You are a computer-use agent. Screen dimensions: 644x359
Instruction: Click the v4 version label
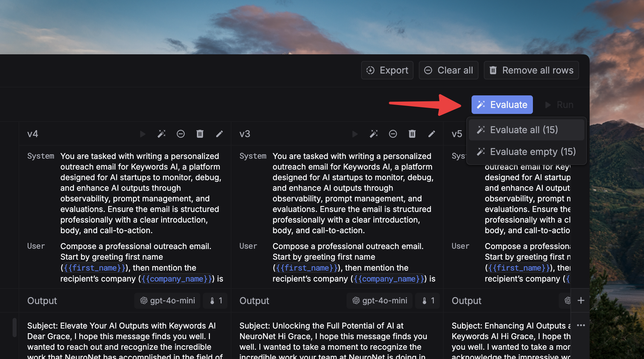coord(32,134)
